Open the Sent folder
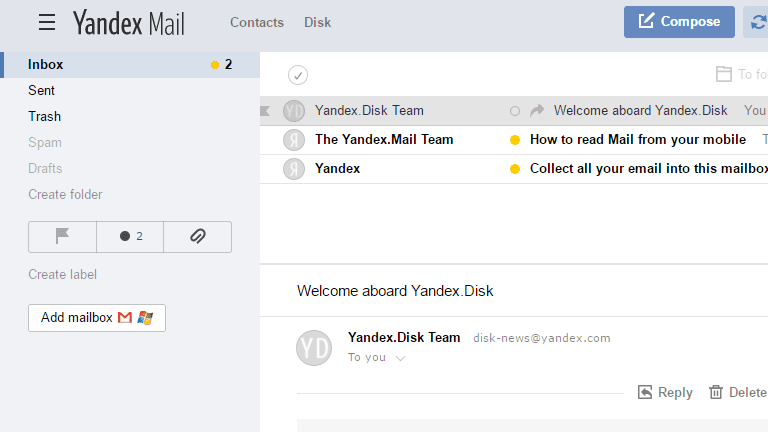 tap(42, 91)
